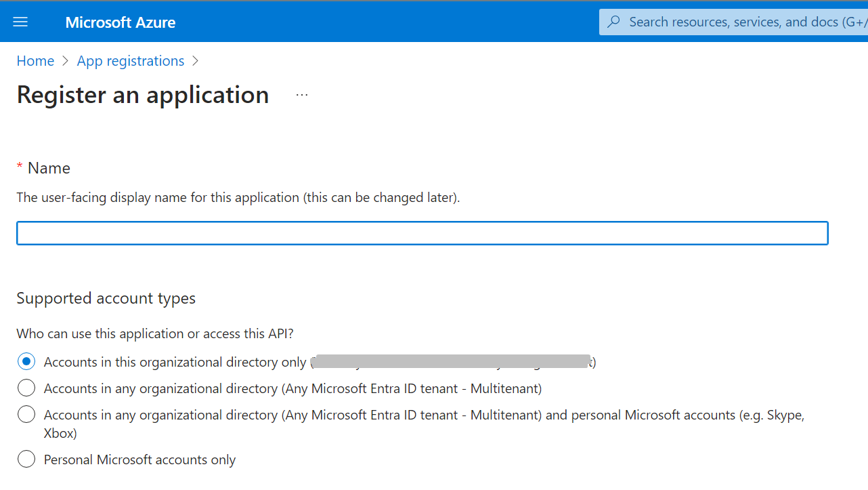The width and height of the screenshot is (868, 490).
Task: Click the Supported account types heading
Action: (x=106, y=298)
